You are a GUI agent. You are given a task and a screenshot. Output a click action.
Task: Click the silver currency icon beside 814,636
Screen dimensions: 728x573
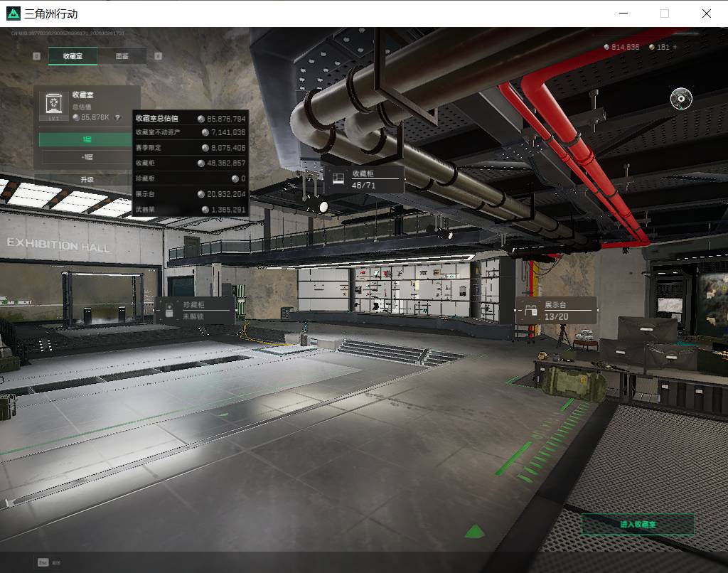[606, 47]
